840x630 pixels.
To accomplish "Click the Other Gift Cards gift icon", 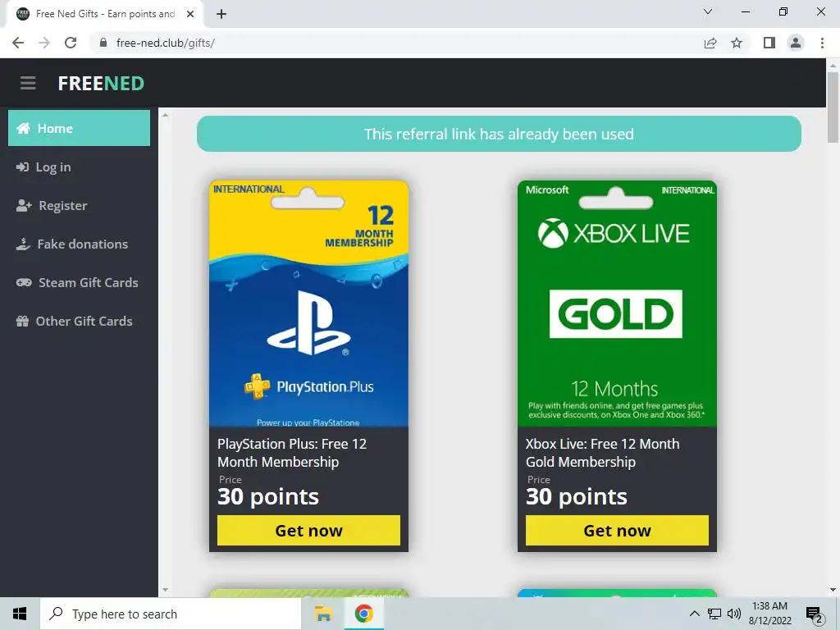I will pyautogui.click(x=22, y=321).
